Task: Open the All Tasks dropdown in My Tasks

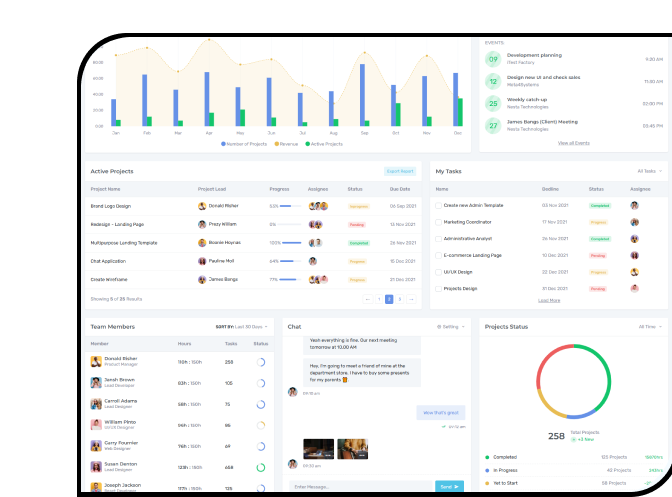Action: (x=650, y=171)
